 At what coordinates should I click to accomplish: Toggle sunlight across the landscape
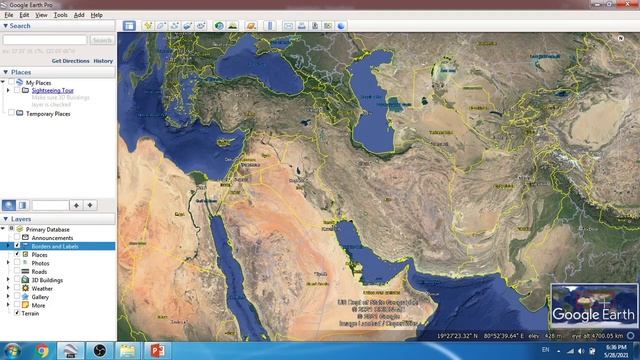[232, 26]
